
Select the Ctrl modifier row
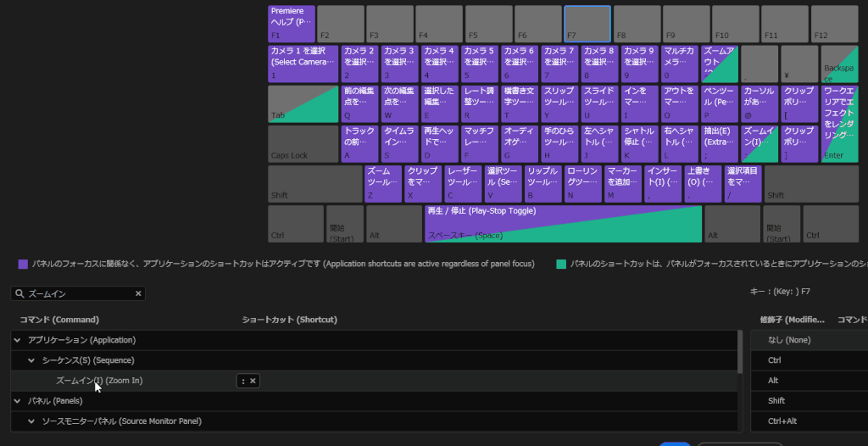[810, 360]
